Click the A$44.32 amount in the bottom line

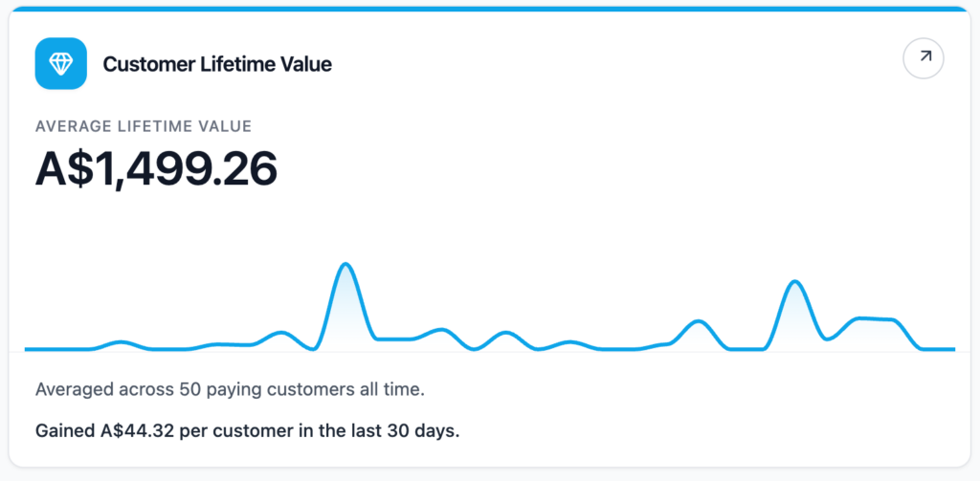[x=139, y=431]
